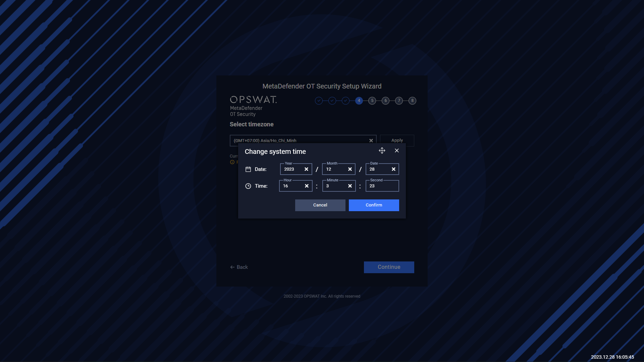Image resolution: width=644 pixels, height=362 pixels.
Task: Select current wizard step 4
Action: [359, 101]
